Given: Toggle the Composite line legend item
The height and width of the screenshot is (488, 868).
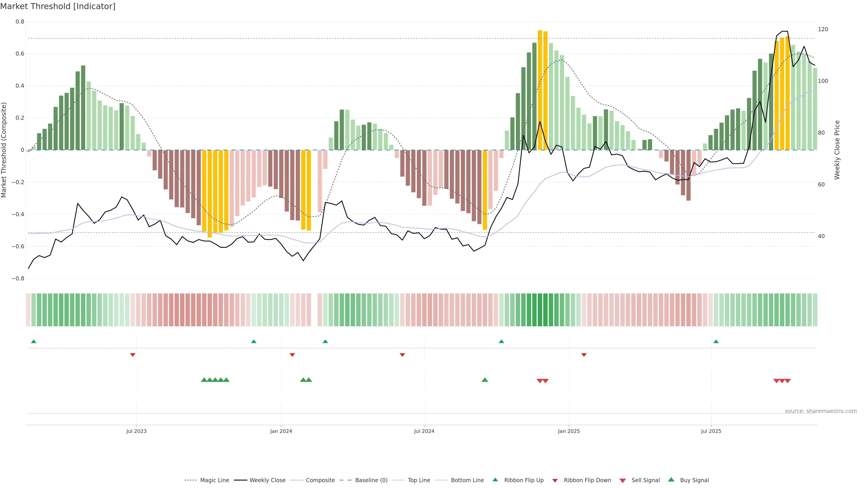Looking at the screenshot, I should 320,480.
